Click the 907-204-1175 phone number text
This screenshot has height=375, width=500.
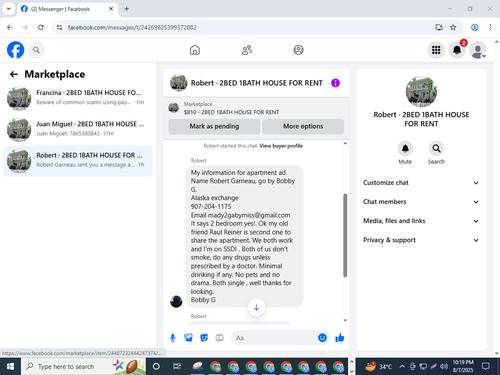(211, 206)
